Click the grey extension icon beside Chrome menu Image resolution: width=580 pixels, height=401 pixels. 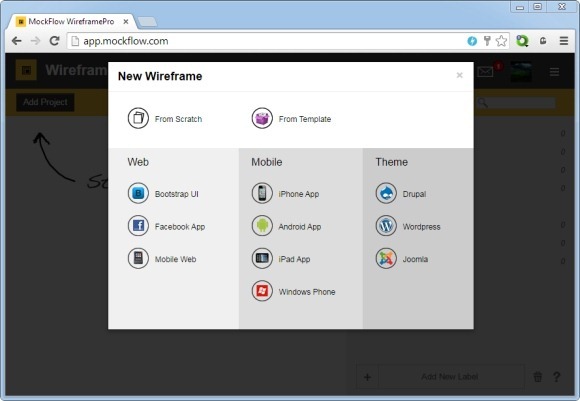[543, 41]
